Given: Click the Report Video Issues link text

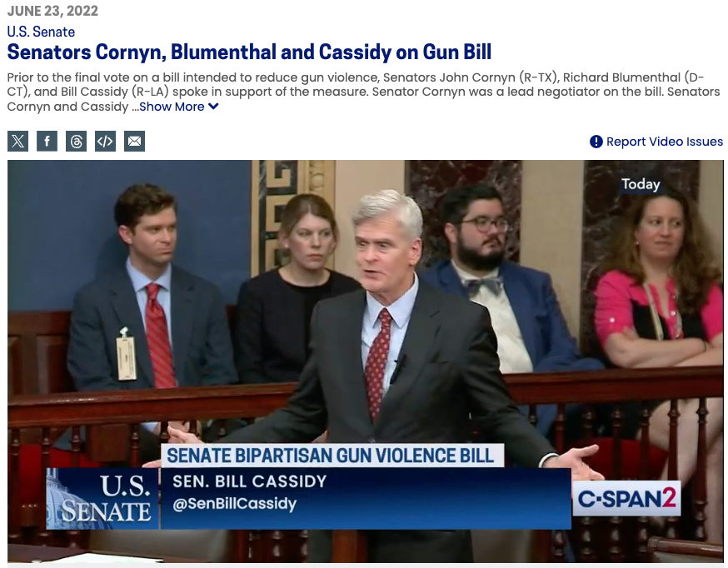Looking at the screenshot, I should pos(664,142).
